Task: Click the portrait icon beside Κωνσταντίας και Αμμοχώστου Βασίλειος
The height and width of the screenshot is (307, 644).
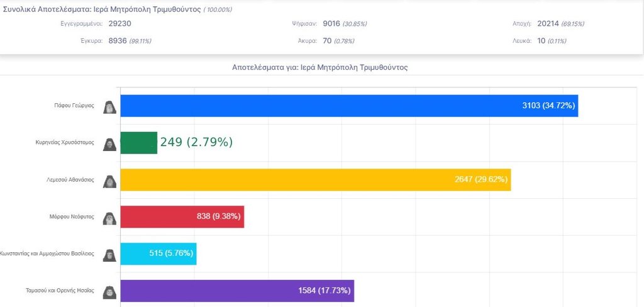Action: [109, 255]
